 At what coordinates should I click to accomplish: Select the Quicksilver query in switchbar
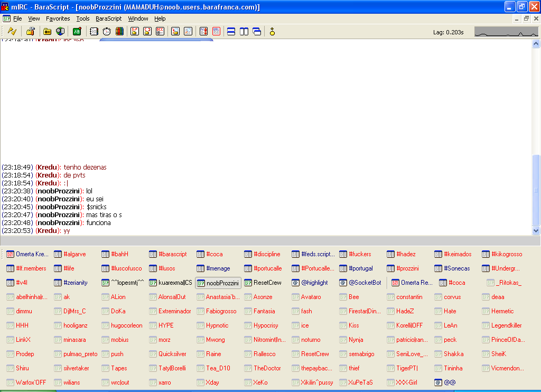[x=168, y=354]
